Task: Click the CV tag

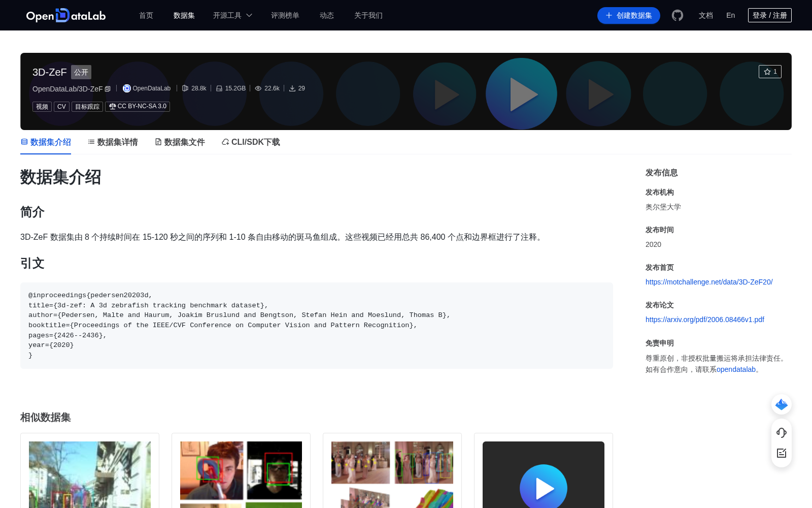Action: [61, 107]
